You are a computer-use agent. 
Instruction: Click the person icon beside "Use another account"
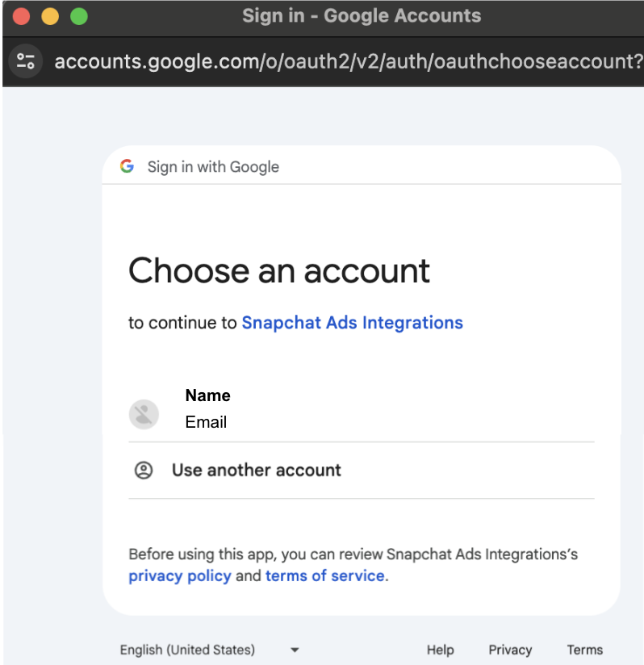tap(143, 471)
